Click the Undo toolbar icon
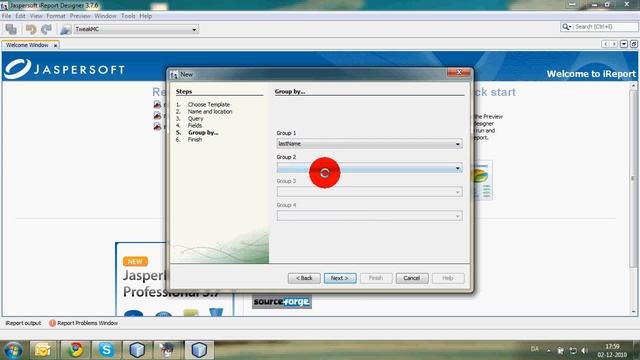This screenshot has width=640, height=360. [31, 29]
